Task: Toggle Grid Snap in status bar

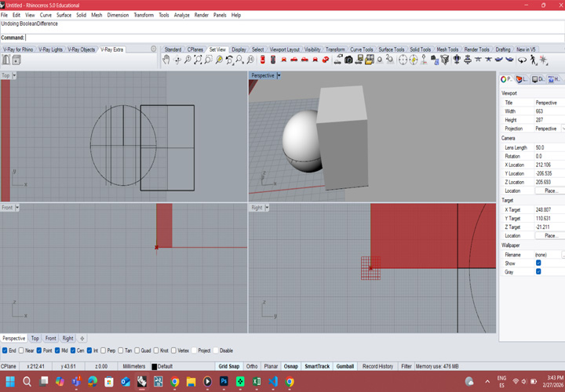Action: 228,366
